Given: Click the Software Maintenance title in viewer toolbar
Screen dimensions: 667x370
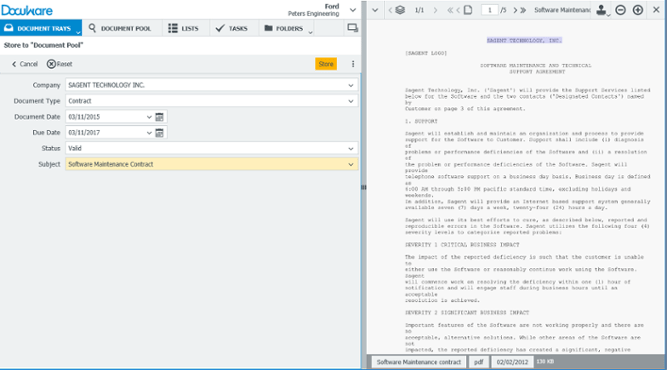Looking at the screenshot, I should point(562,10).
